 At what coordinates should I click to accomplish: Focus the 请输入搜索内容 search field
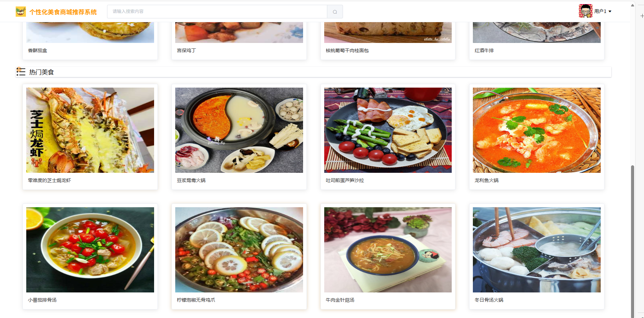217,12
